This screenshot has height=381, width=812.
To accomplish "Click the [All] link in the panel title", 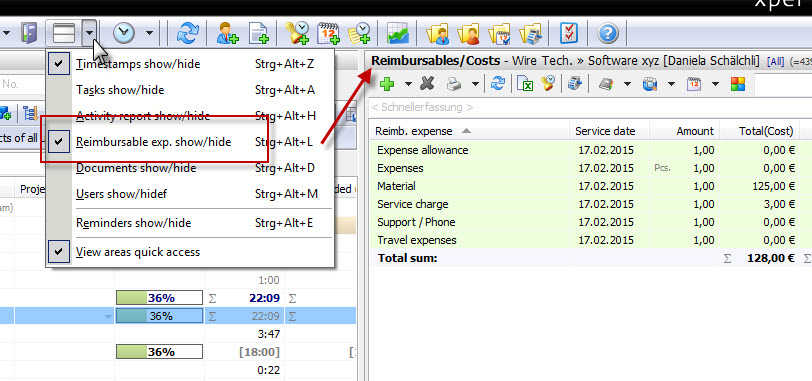I will (776, 62).
